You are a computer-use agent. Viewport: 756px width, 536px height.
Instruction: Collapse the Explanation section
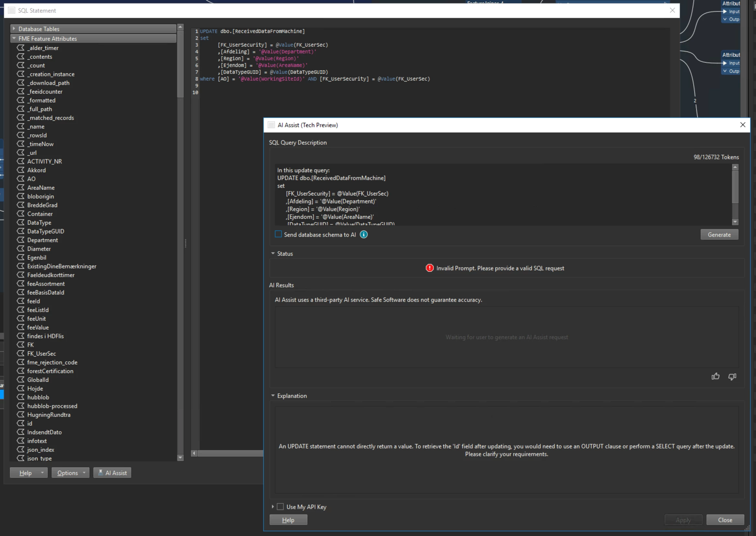(x=273, y=395)
